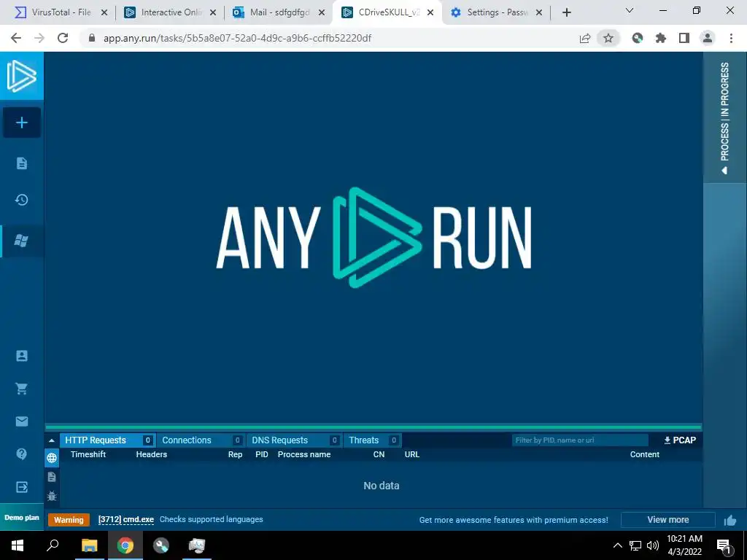Image resolution: width=747 pixels, height=560 pixels.
Task: Switch to HTTP Requests tab
Action: point(108,440)
